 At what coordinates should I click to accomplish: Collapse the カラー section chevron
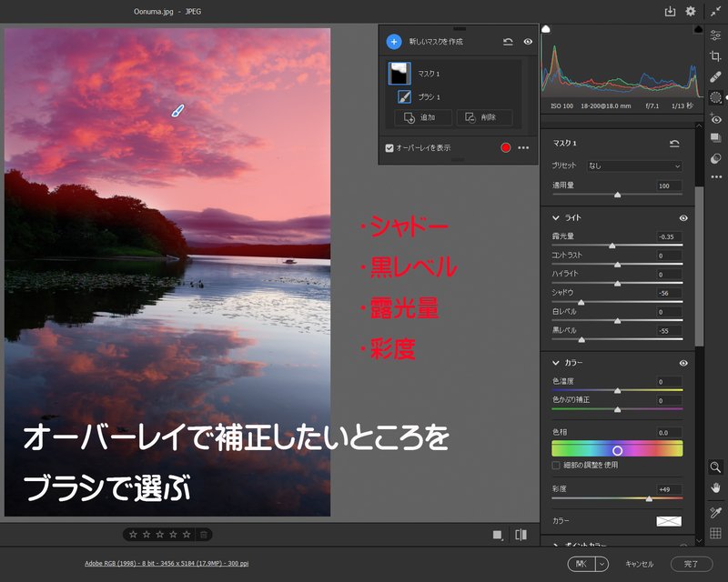pyautogui.click(x=555, y=363)
